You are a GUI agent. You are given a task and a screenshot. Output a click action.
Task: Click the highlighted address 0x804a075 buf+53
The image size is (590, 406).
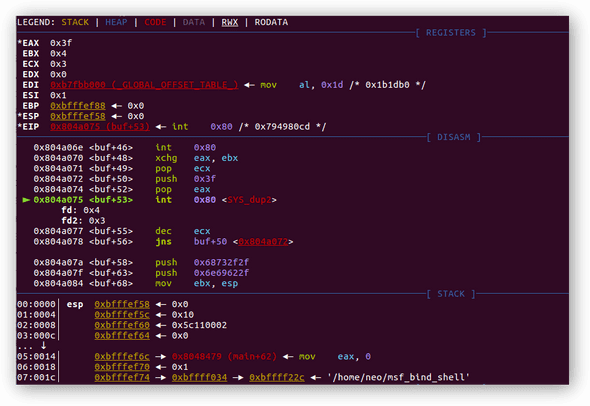(x=83, y=200)
